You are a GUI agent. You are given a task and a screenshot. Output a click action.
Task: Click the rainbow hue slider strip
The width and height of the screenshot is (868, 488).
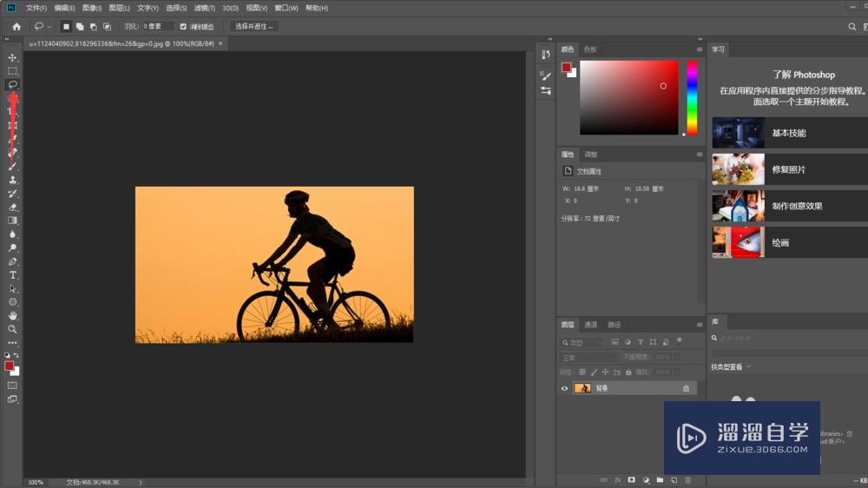click(x=692, y=97)
